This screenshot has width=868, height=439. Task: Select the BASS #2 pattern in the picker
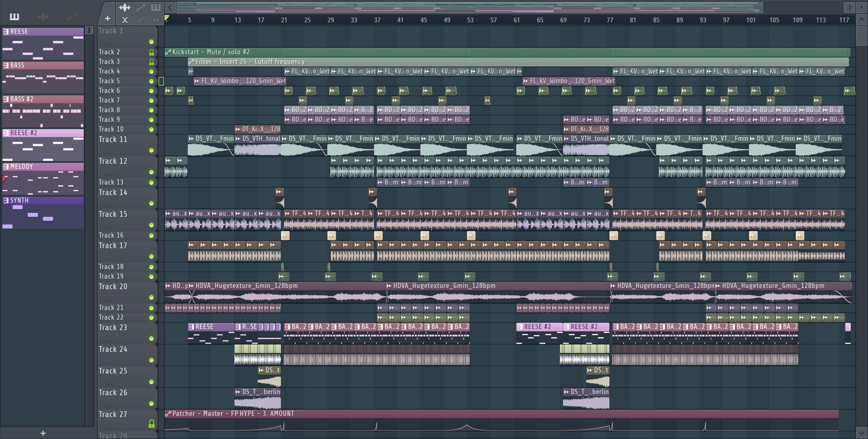[x=43, y=111]
